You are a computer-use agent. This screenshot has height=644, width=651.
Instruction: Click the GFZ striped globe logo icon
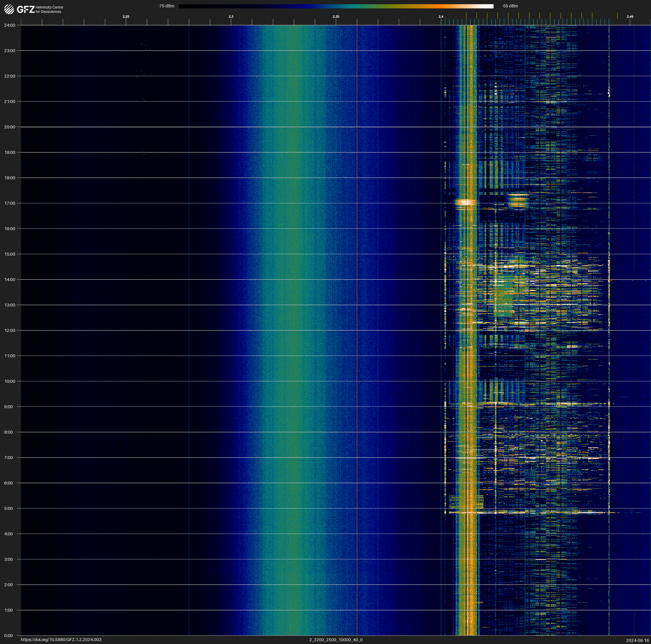tap(9, 9)
